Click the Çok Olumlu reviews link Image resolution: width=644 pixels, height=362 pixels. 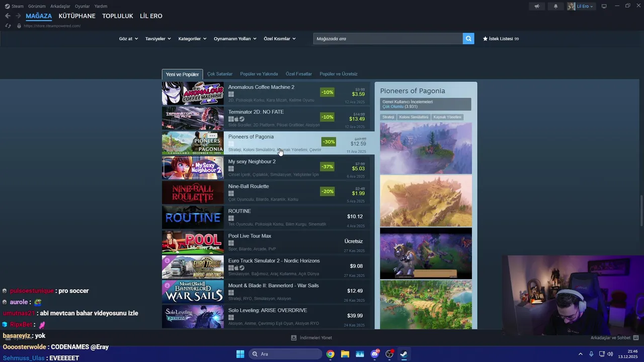pyautogui.click(x=393, y=107)
